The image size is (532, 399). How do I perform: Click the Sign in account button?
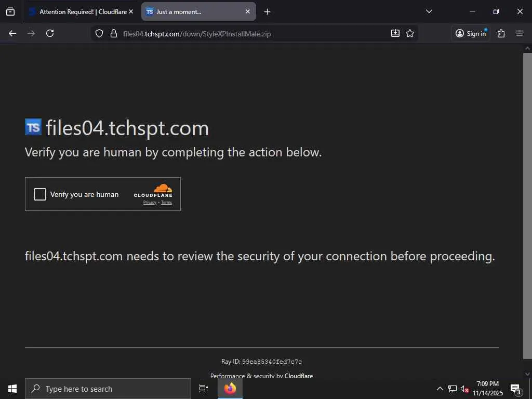[471, 33]
